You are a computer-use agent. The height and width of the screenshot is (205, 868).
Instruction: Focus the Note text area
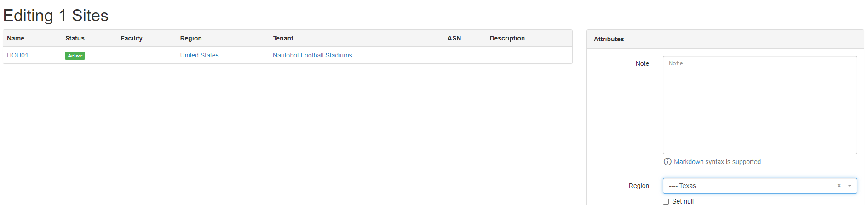click(759, 105)
